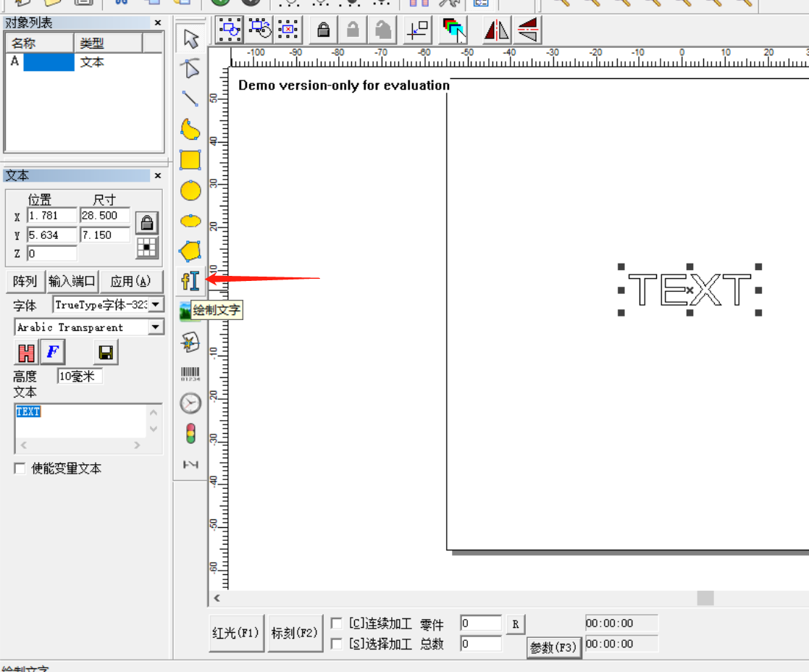Click the 类型 column header
Screen dimensions: 809x672
pyautogui.click(x=109, y=43)
